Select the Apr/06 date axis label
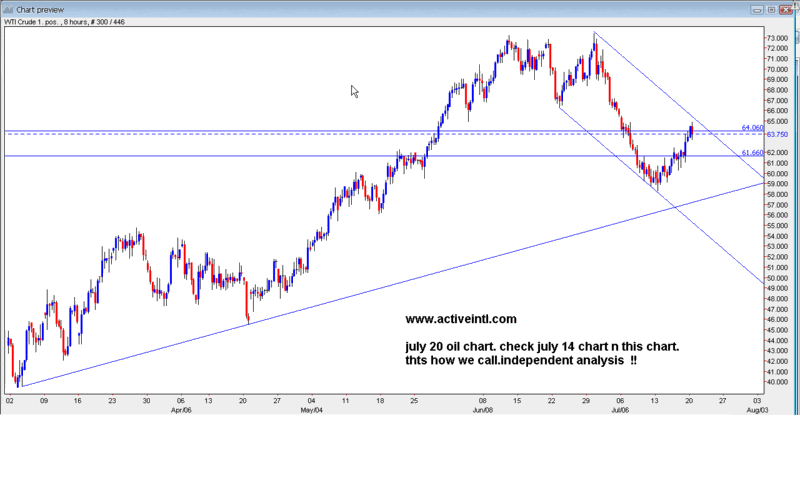 pyautogui.click(x=180, y=410)
